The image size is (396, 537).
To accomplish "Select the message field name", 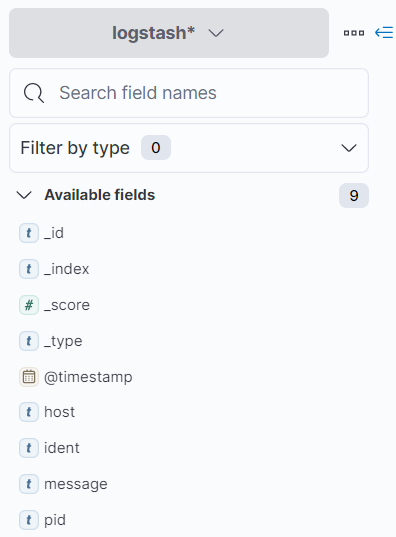I will point(76,484).
